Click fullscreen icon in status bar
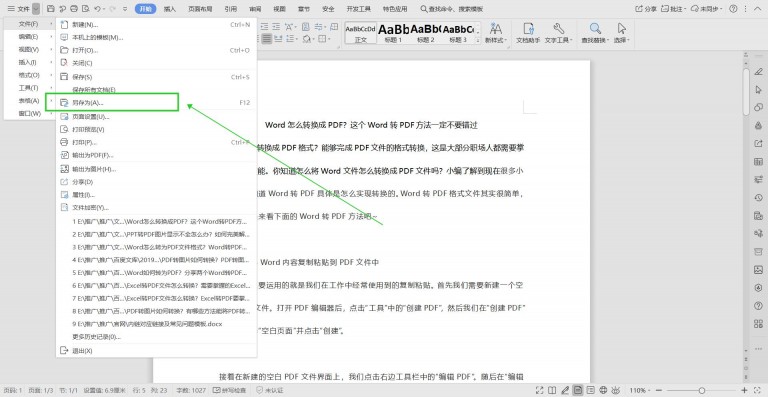The image size is (768, 397). pyautogui.click(x=540, y=390)
